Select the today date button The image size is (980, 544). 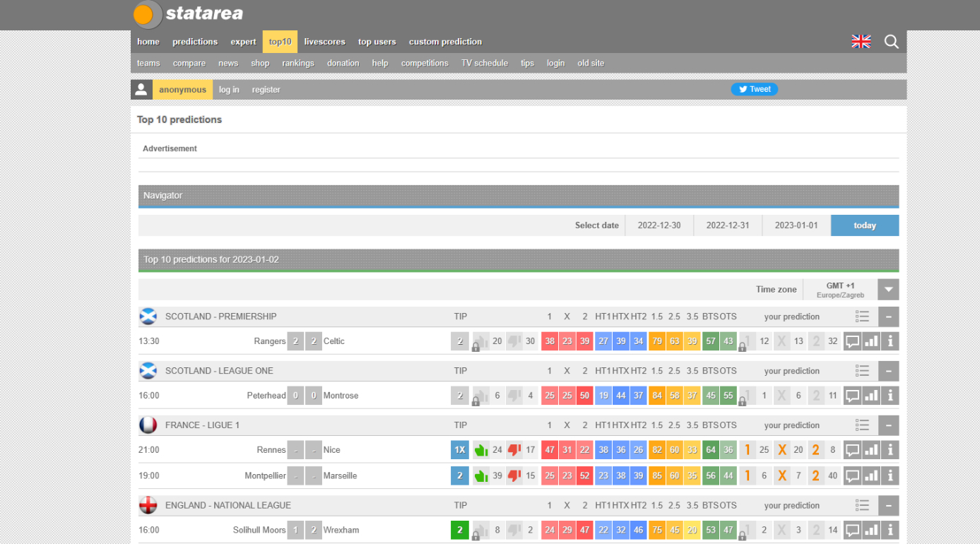coord(865,225)
